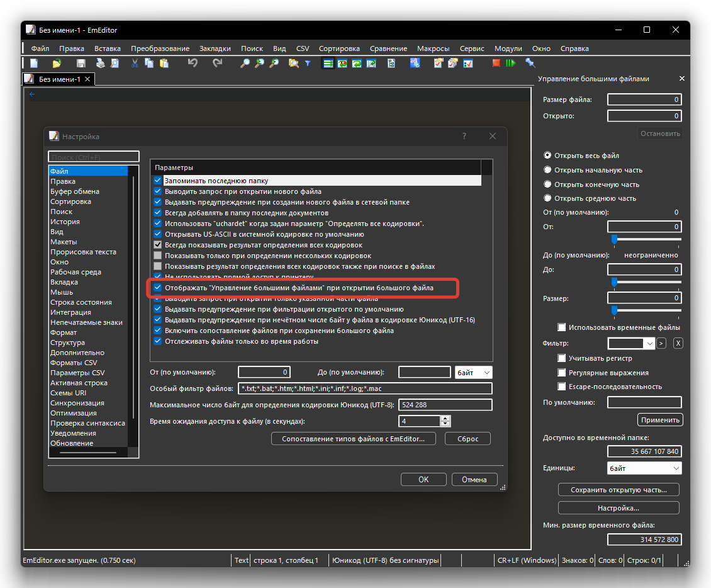
Task: Click the Plug-ins pin toolbar icon
Action: [530, 63]
